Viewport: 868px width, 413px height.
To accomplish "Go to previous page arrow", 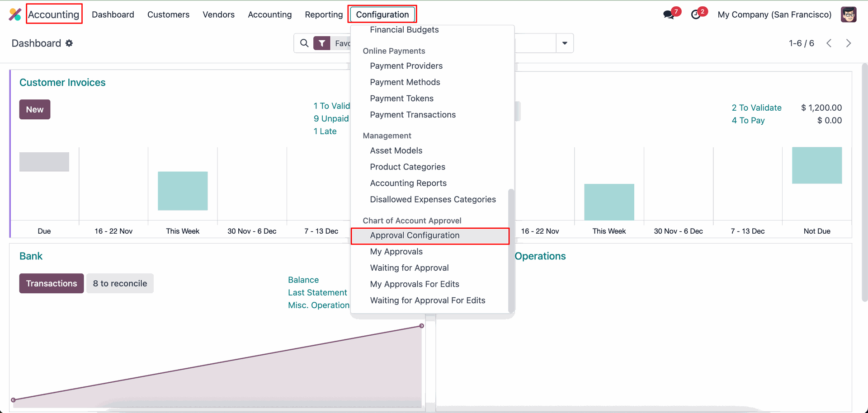I will pyautogui.click(x=829, y=43).
